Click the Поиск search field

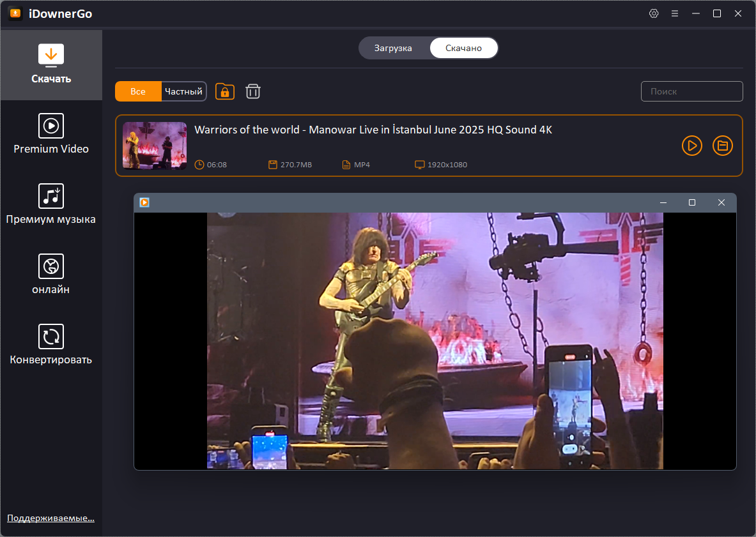click(x=692, y=91)
